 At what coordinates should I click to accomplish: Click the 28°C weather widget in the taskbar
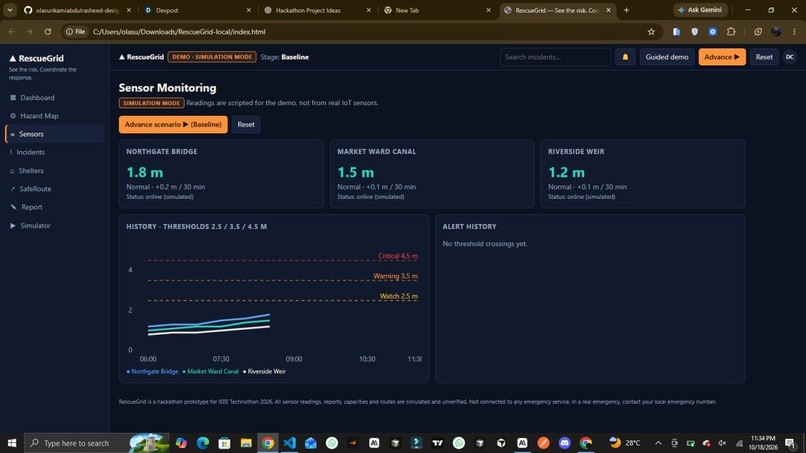625,443
